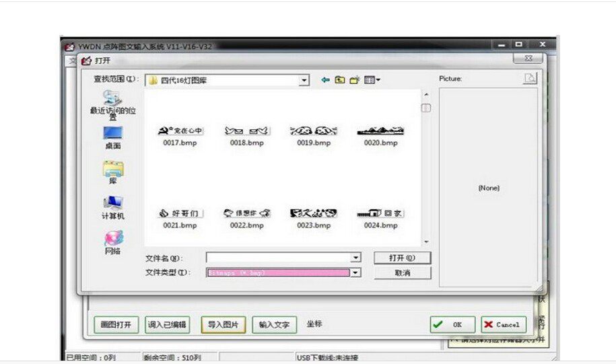Select 0019.bmp thumbnail
The image size is (616, 364).
pos(314,131)
